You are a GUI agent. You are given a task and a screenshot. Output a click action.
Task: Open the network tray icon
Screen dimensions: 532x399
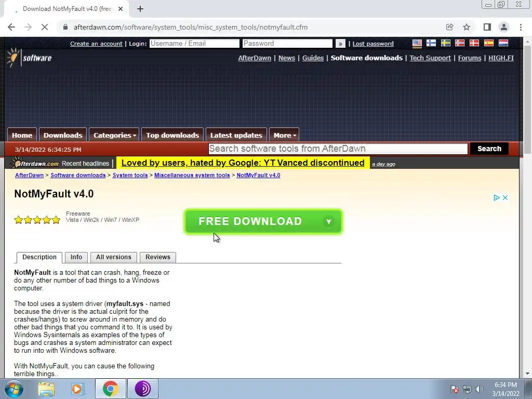pos(467,389)
